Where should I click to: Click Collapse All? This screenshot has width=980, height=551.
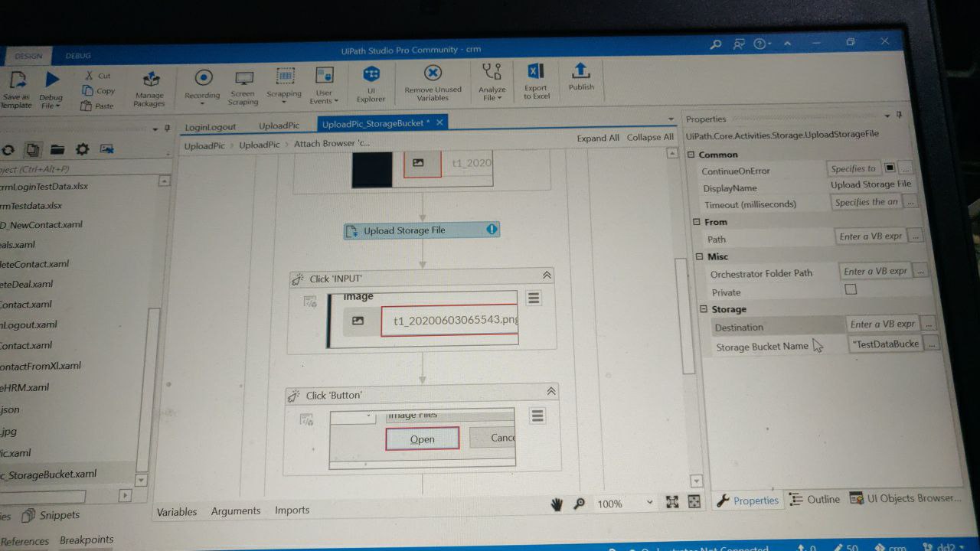(650, 137)
